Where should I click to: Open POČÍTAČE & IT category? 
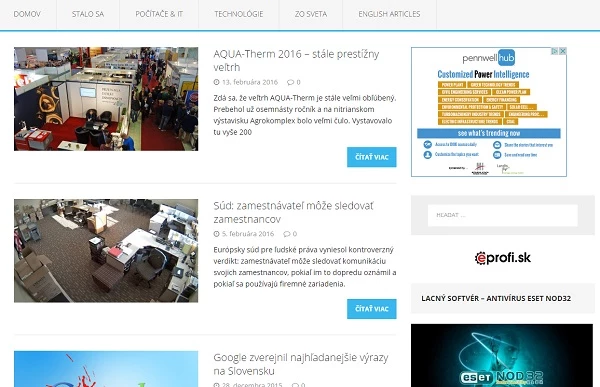159,14
